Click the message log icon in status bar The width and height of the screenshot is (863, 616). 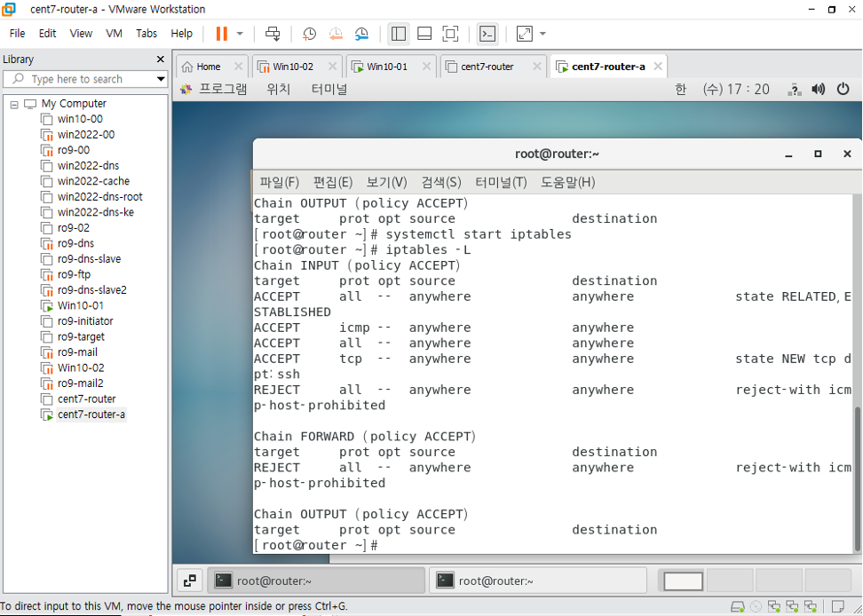tap(837, 606)
